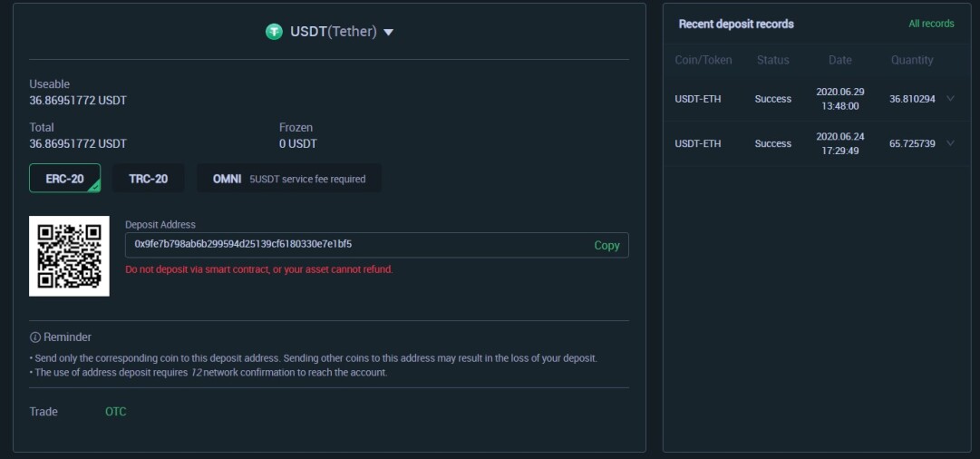Click the Coin/Token column header
The width and height of the screenshot is (980, 459).
[703, 60]
